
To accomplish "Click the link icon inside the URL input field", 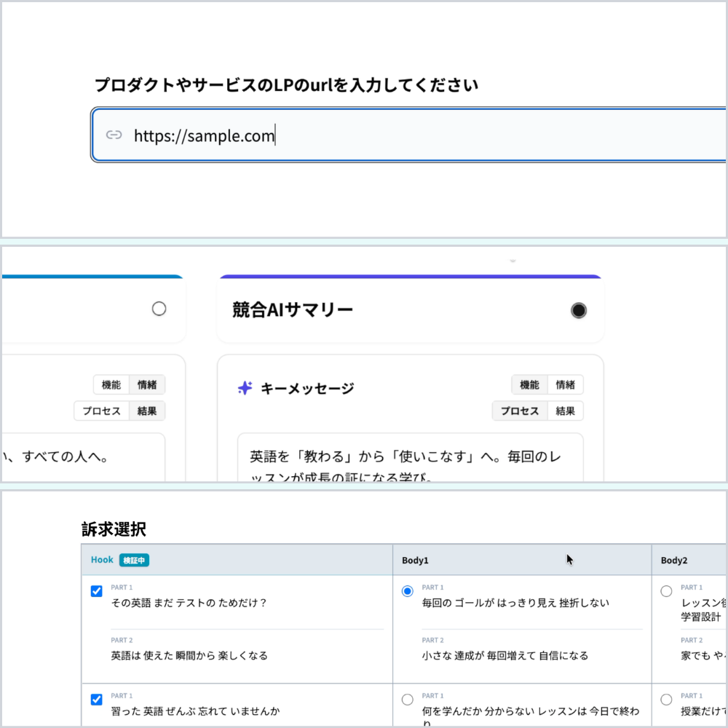I will 114,135.
